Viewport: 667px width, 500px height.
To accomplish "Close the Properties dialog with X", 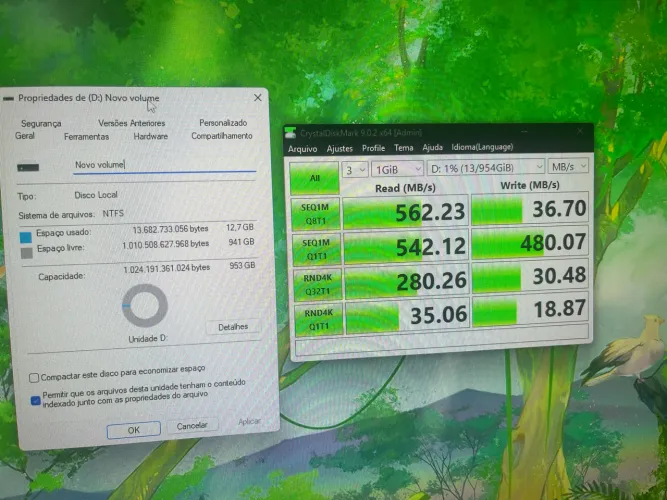I will [x=258, y=98].
